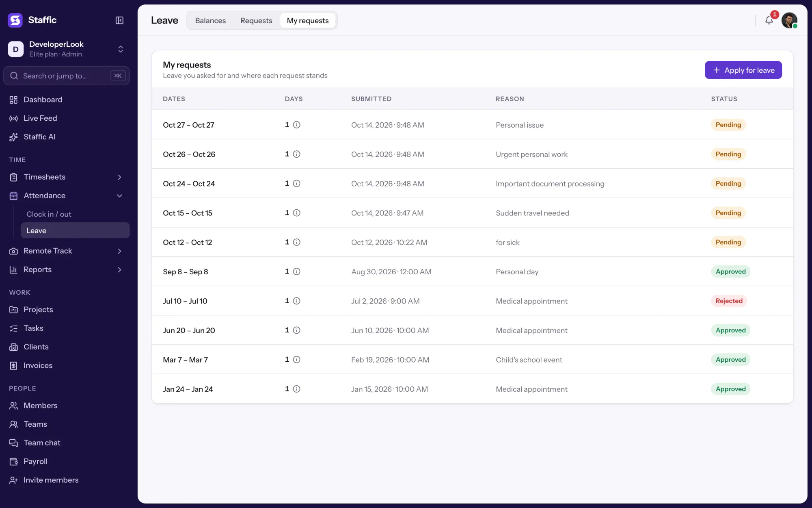The width and height of the screenshot is (812, 508).
Task: Open the Live Feed page
Action: tap(66, 118)
